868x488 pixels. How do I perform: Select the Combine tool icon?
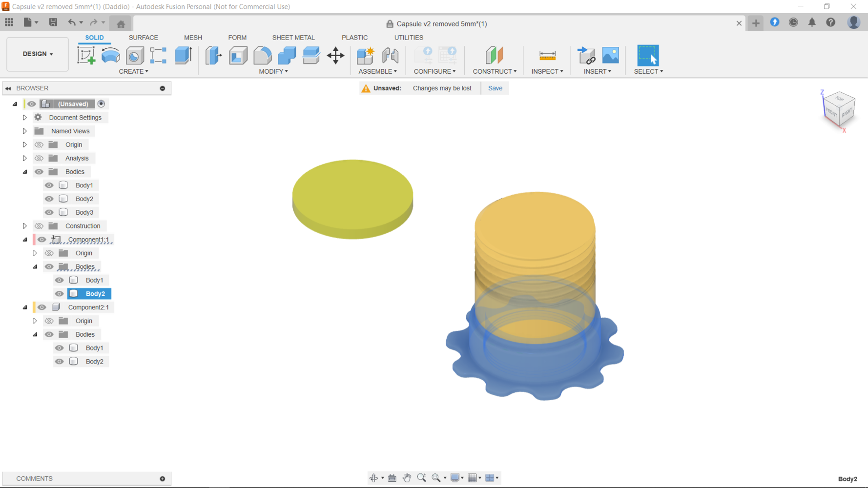(x=287, y=55)
